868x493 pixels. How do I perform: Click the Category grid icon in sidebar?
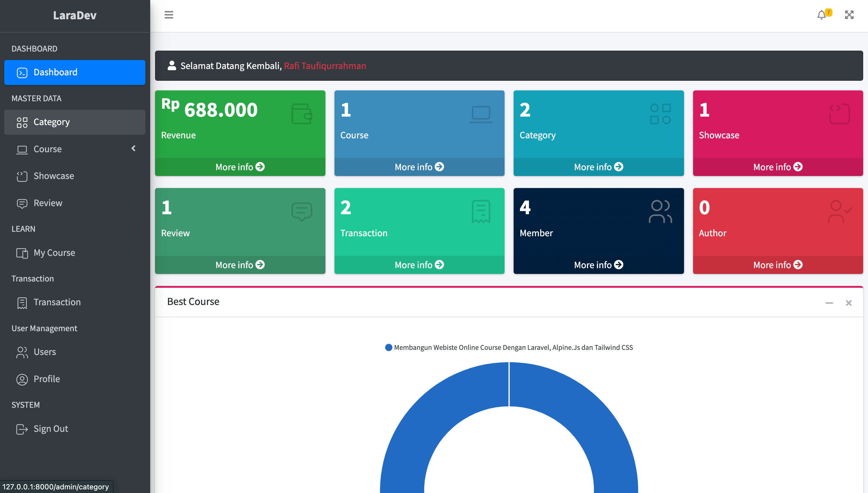click(x=22, y=122)
